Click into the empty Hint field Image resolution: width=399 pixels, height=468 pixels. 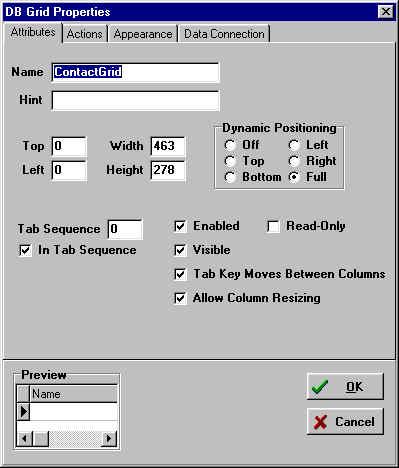coord(136,100)
